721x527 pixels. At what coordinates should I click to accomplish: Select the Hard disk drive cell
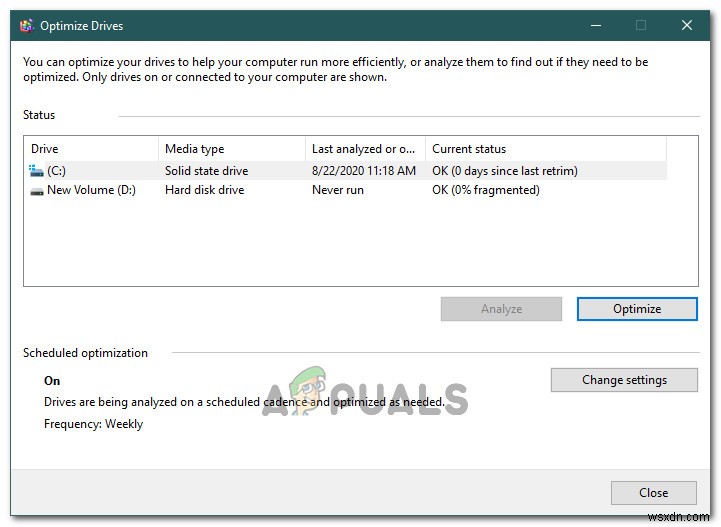point(205,190)
